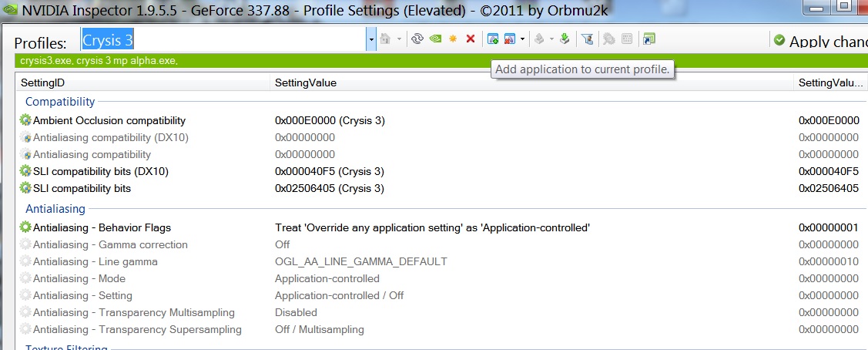Viewport: 868px width, 350px height.
Task: Expand the export profiles dropdown arrow
Action: pyautogui.click(x=551, y=39)
